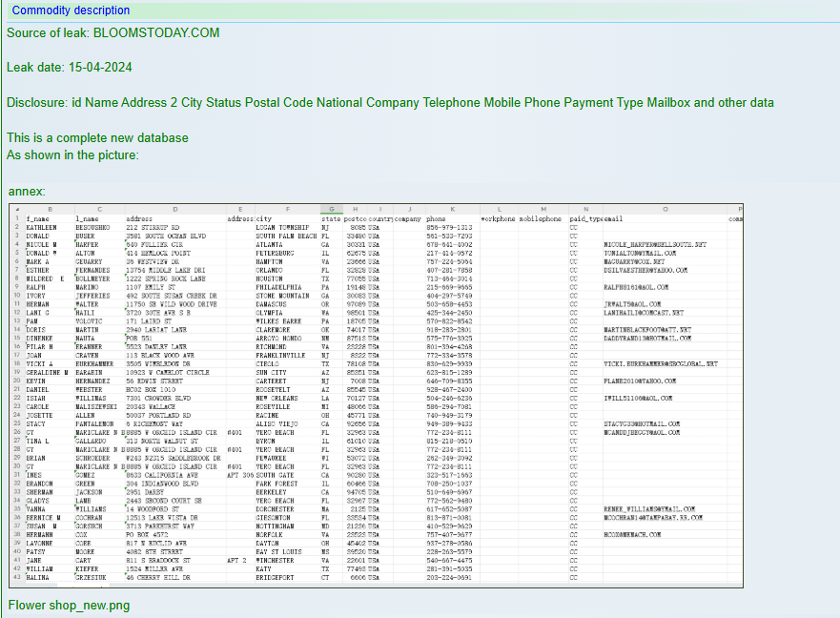Select column G header in spreadsheet
Screen dimensions: 840x618
[330, 210]
